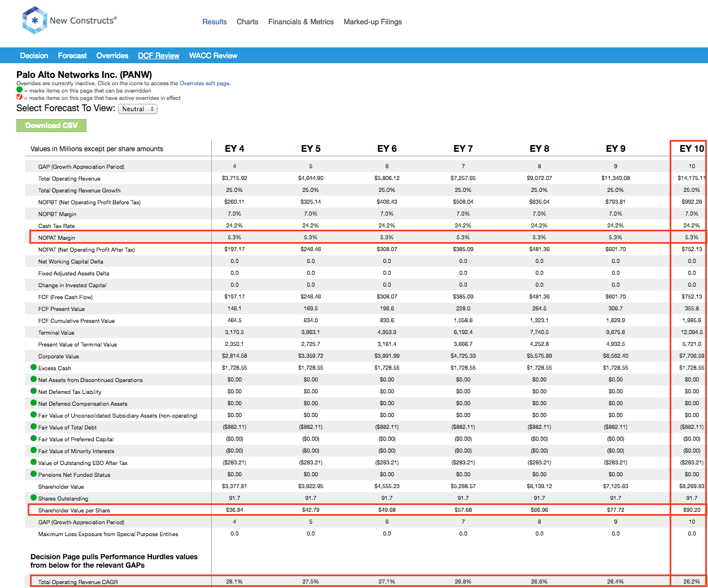The width and height of the screenshot is (708, 588).
Task: Click the EY 8 column header
Action: tap(539, 148)
